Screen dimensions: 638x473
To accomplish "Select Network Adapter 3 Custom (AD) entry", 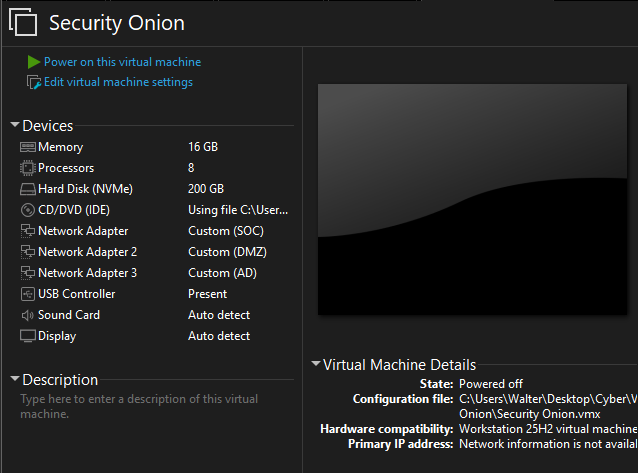I will (150, 273).
